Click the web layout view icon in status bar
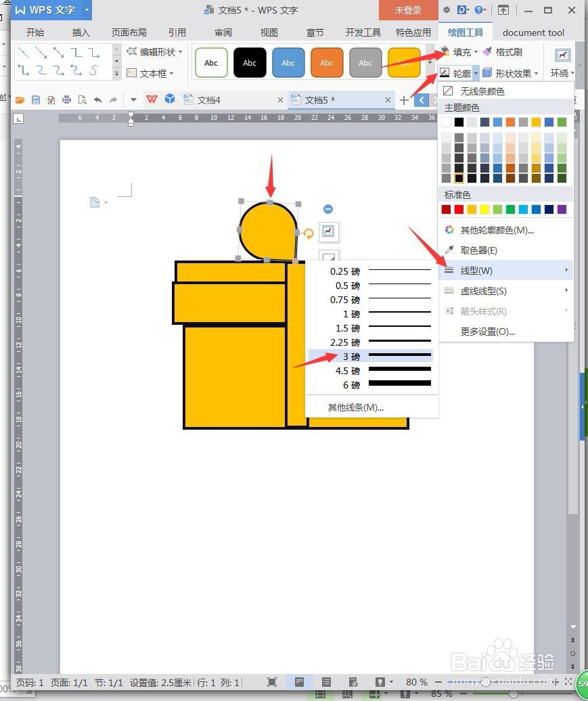Image resolution: width=588 pixels, height=701 pixels. pyautogui.click(x=353, y=682)
